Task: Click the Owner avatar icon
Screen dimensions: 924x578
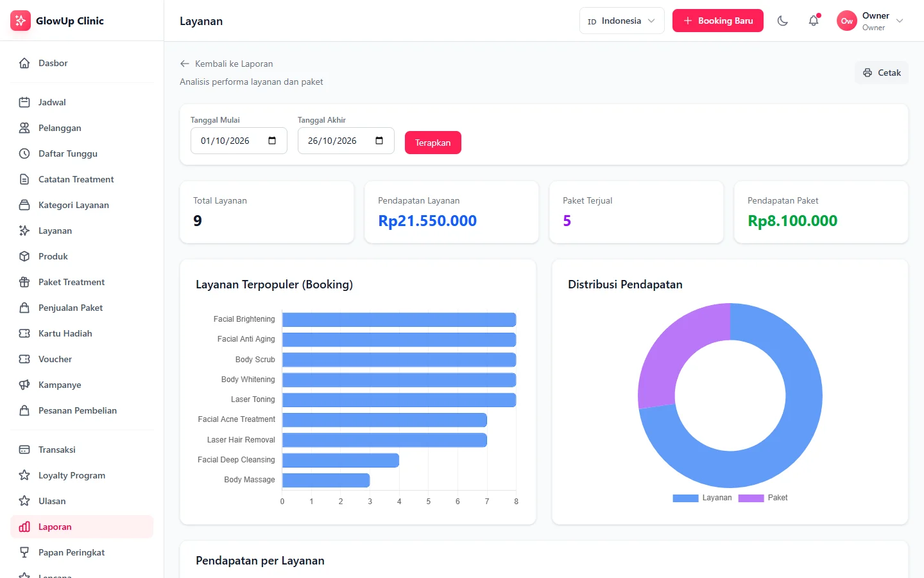Action: point(847,21)
